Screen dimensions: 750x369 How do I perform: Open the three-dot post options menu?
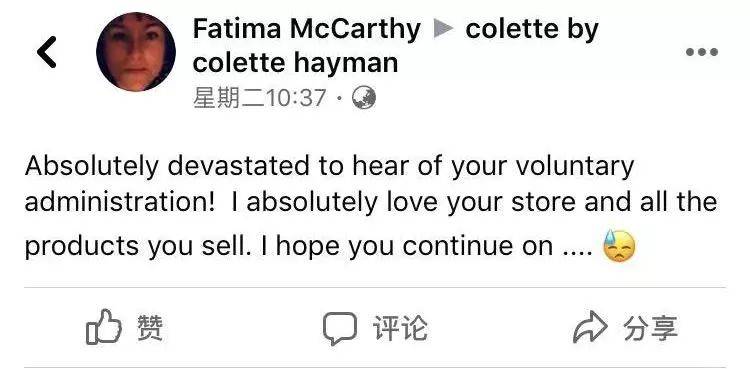(x=702, y=52)
